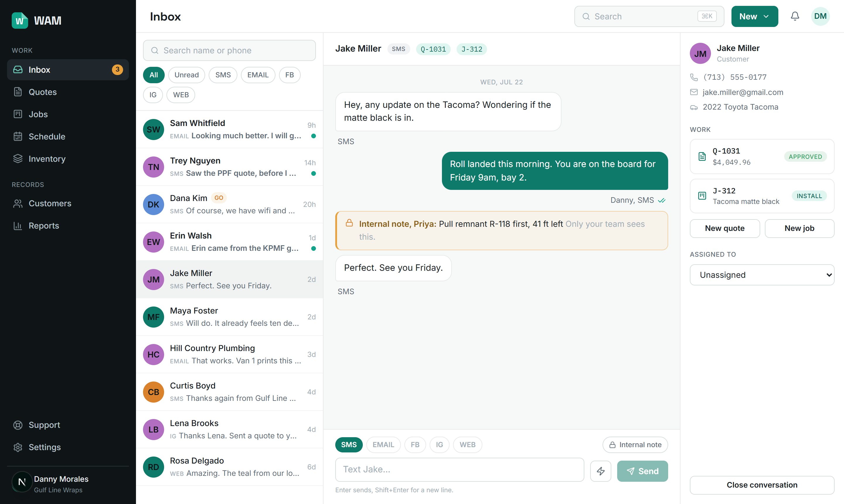
Task: Open the Quotes page
Action: [x=68, y=92]
